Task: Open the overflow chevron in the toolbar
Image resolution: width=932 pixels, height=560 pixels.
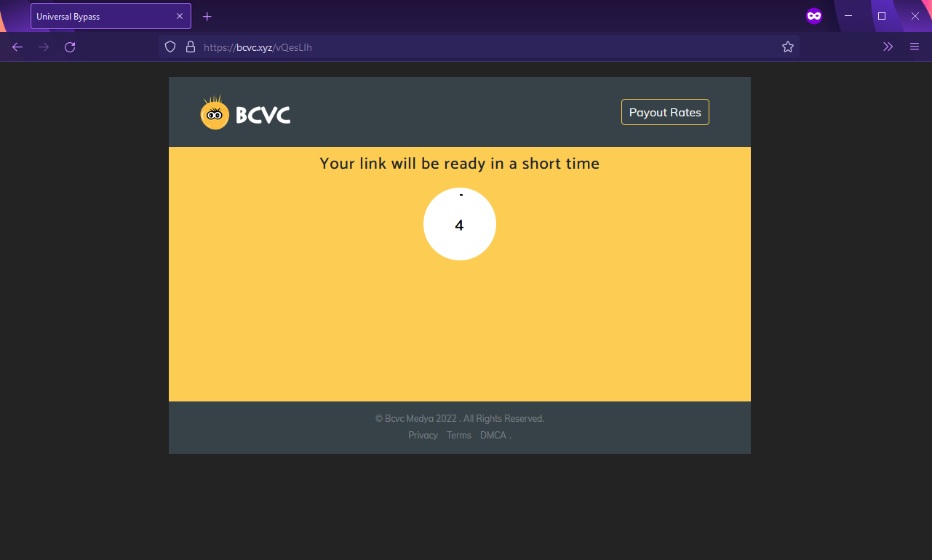Action: tap(888, 47)
